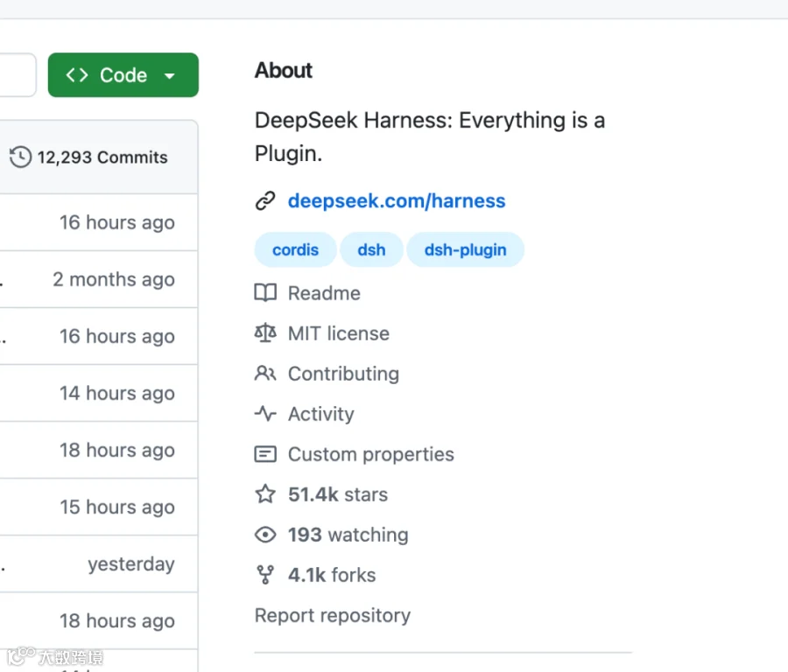Open the Custom properties link

coord(371,454)
